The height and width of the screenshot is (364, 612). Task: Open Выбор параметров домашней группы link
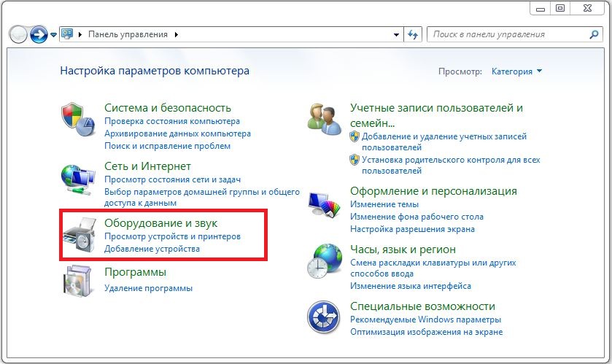coord(202,197)
